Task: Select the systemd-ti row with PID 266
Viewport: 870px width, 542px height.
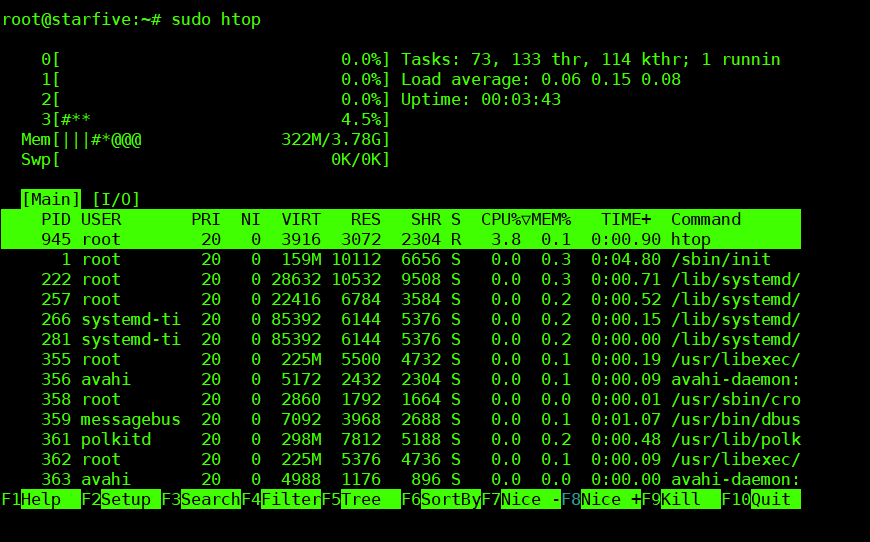Action: (x=401, y=319)
